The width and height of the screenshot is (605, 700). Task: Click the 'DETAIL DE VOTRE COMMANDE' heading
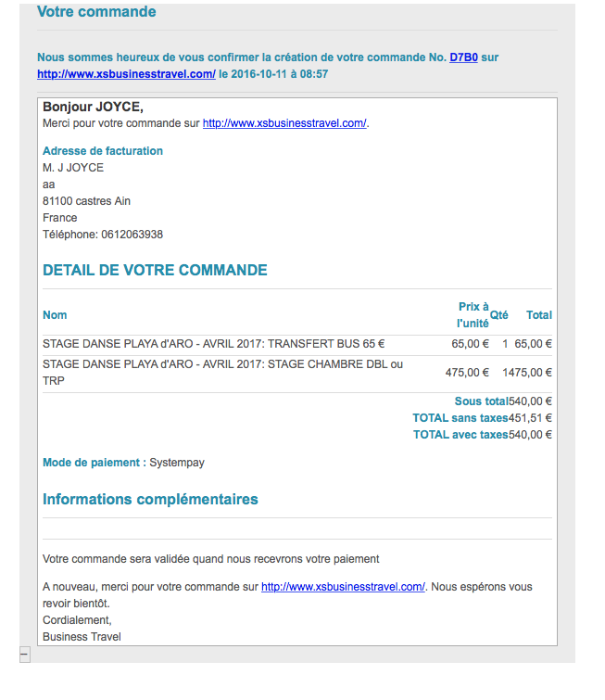tap(155, 271)
